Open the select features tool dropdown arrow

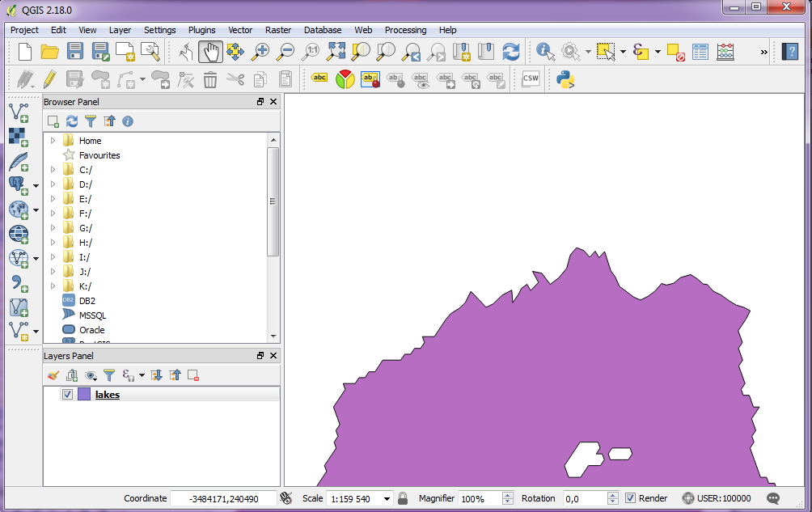(623, 52)
